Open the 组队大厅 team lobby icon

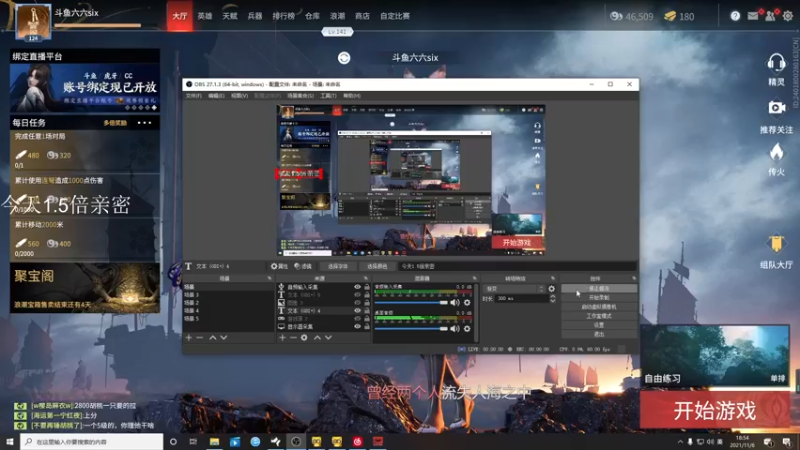click(776, 244)
